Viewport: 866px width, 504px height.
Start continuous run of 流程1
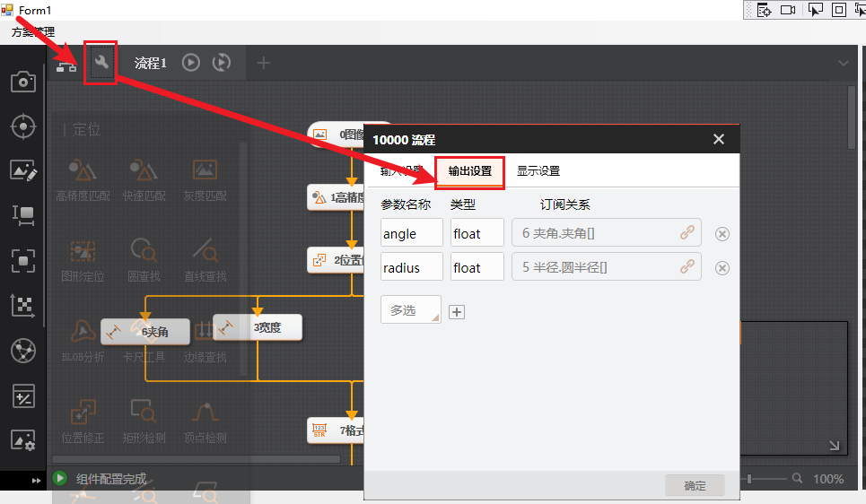tap(221, 63)
